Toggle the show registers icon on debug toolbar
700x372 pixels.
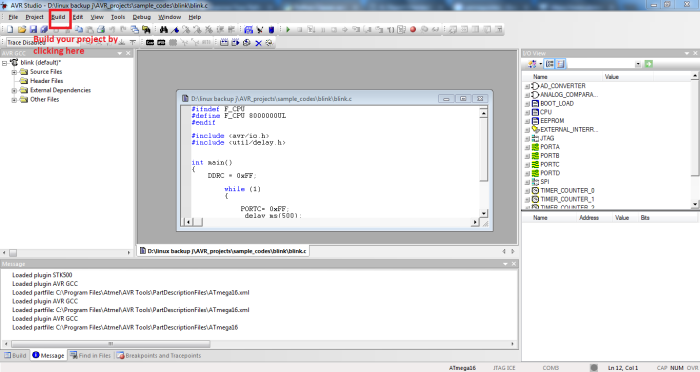401,29
